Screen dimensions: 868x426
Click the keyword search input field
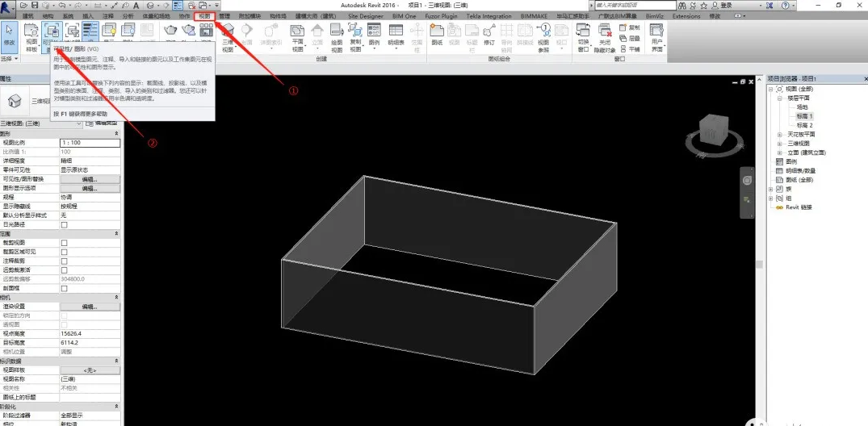635,5
